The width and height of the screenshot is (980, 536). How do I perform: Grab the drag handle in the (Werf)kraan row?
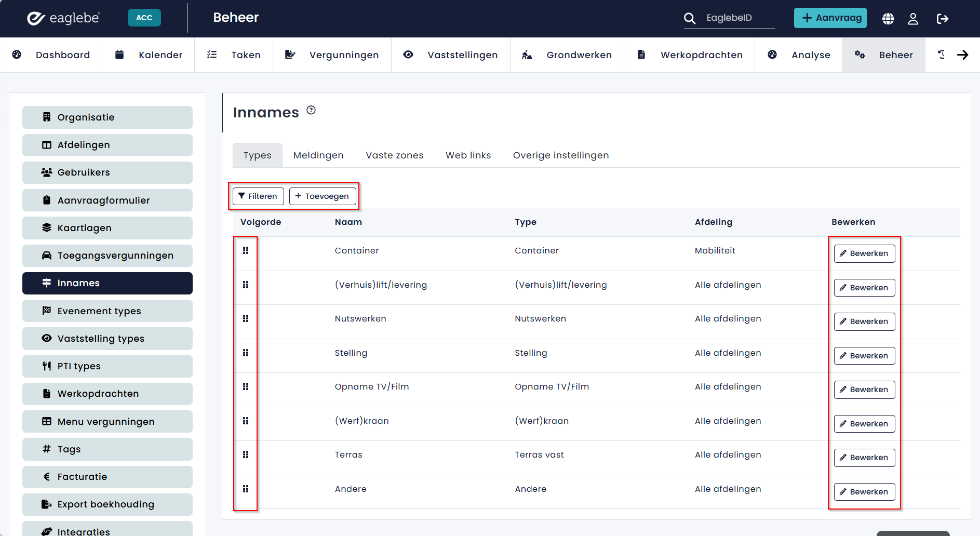[246, 421]
